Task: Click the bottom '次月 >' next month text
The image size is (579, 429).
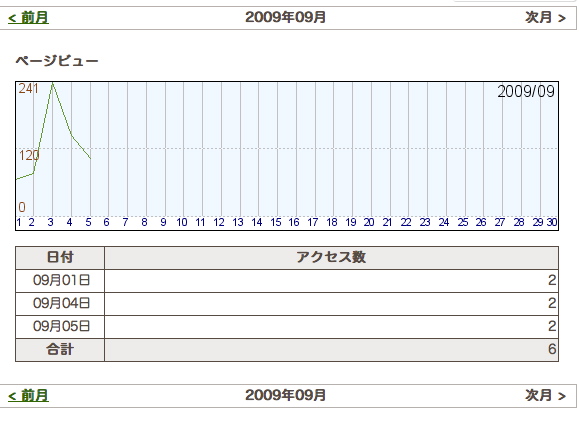Action: pos(545,395)
